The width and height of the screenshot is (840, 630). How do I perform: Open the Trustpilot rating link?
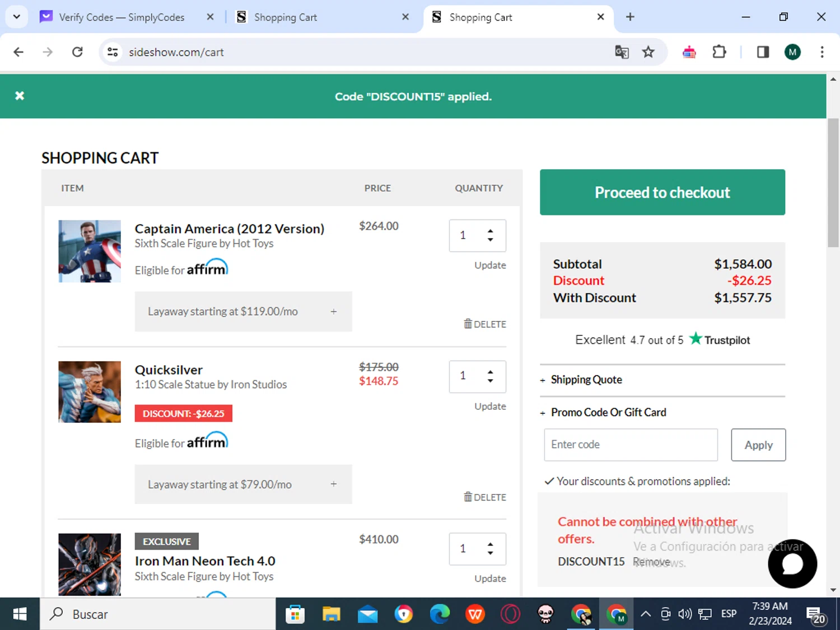pyautogui.click(x=662, y=339)
